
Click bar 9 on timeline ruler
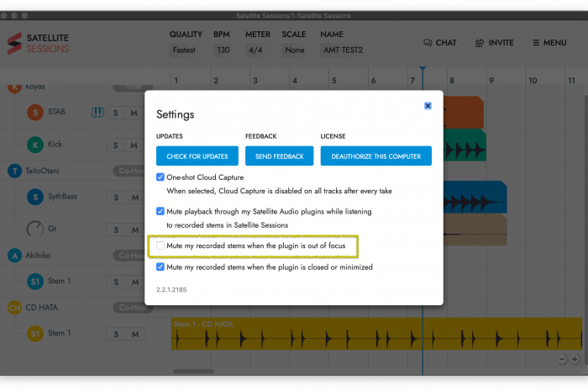pyautogui.click(x=491, y=80)
